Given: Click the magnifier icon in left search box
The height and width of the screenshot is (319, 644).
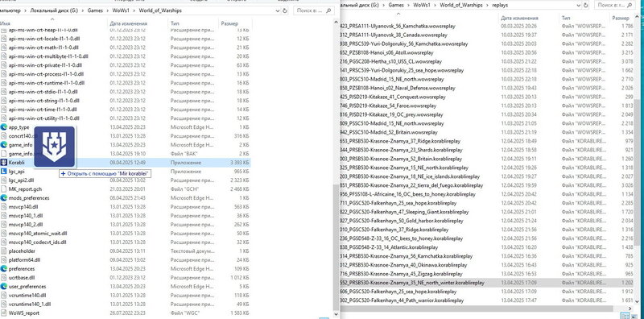Looking at the screenshot, I should (328, 10).
